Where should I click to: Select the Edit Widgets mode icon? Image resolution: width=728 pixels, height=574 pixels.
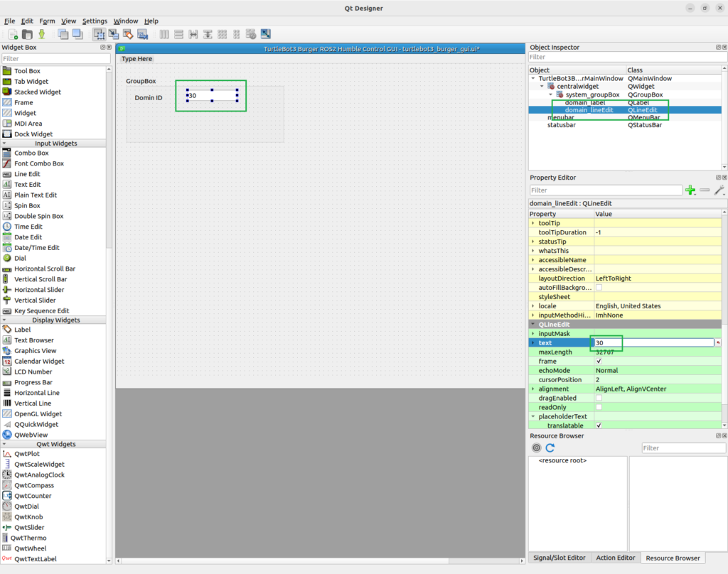click(x=99, y=34)
